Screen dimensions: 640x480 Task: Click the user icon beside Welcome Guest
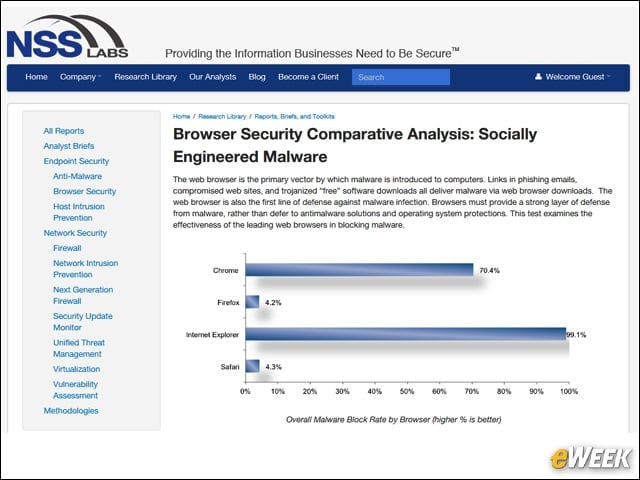tap(538, 76)
